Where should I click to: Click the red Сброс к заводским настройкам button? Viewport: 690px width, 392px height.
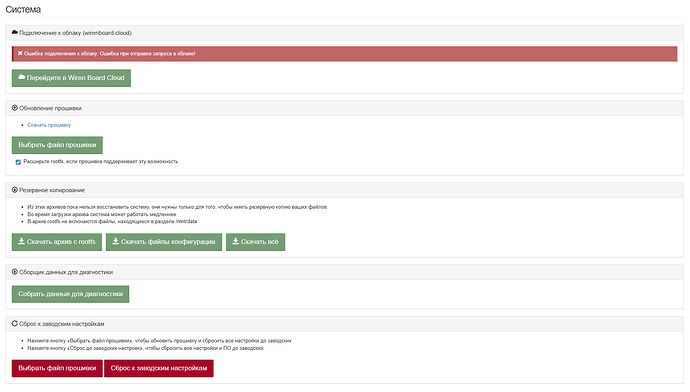(x=159, y=368)
